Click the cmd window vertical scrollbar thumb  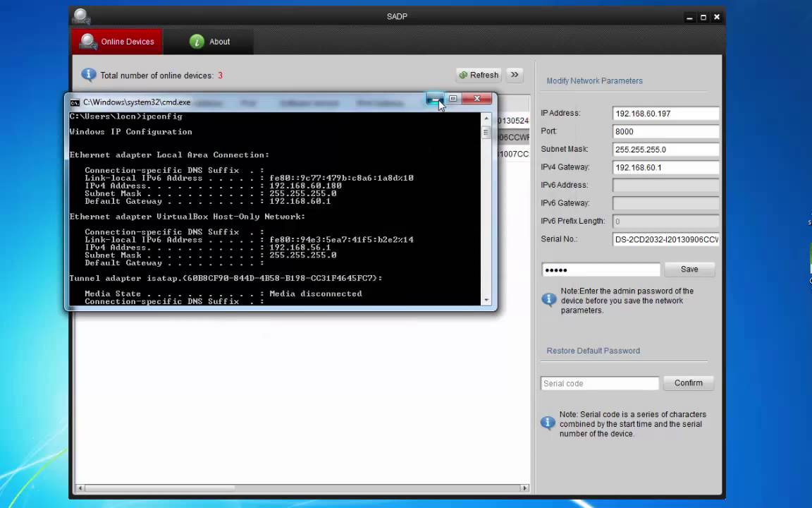tap(486, 132)
